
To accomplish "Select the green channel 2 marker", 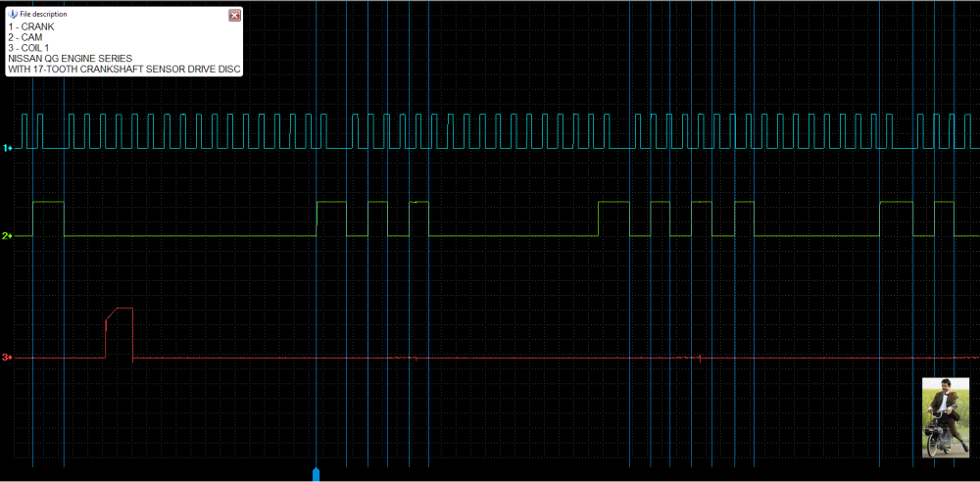I will pos(6,236).
